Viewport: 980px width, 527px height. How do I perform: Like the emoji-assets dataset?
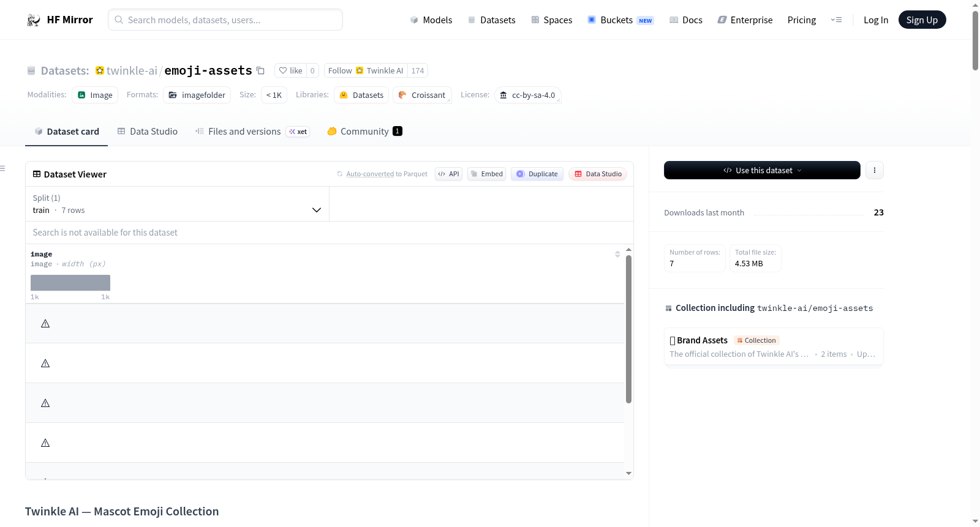290,70
